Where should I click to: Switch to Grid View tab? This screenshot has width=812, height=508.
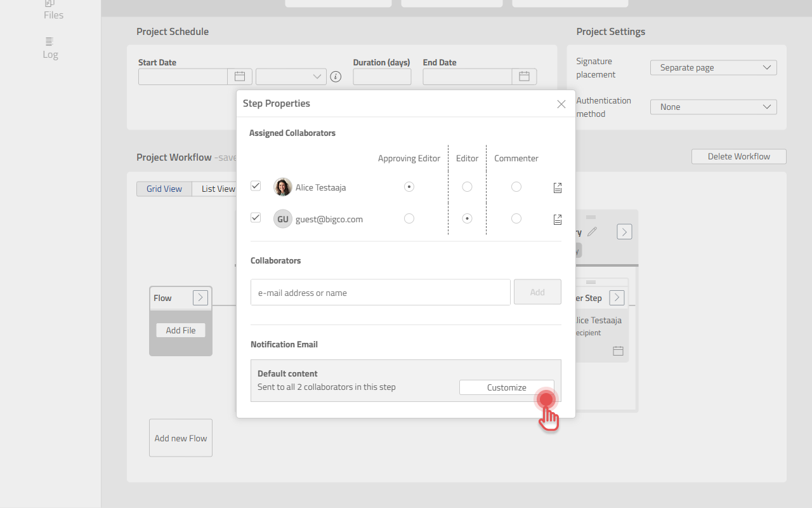point(164,189)
